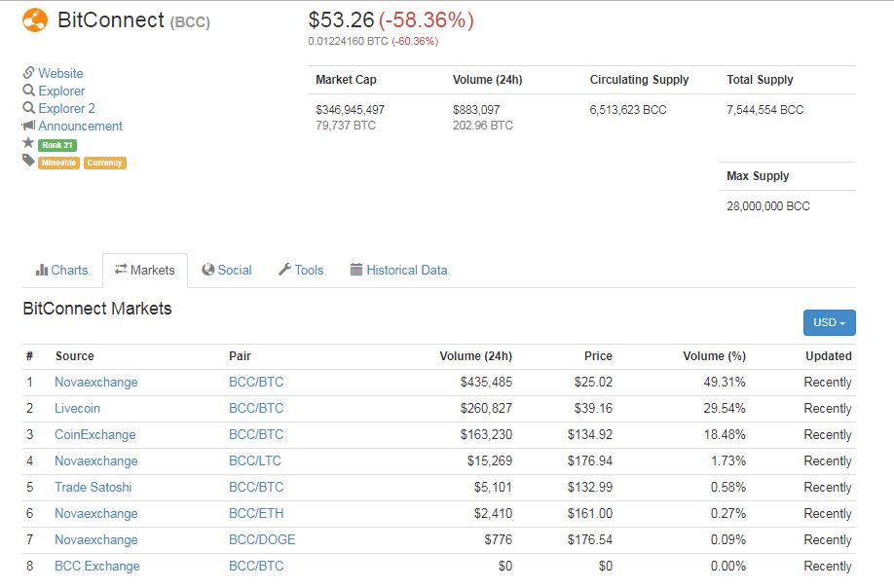
Task: Click the wrench icon on Tools tab
Action: click(284, 269)
